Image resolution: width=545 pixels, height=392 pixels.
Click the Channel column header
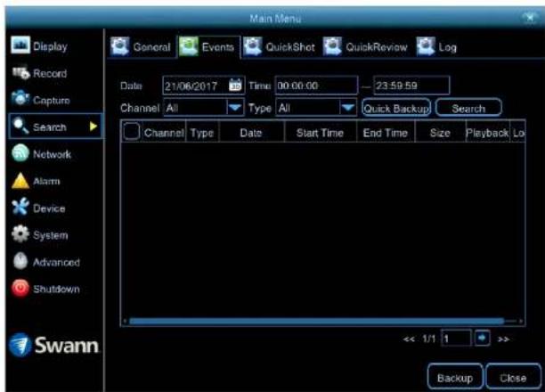tap(164, 133)
